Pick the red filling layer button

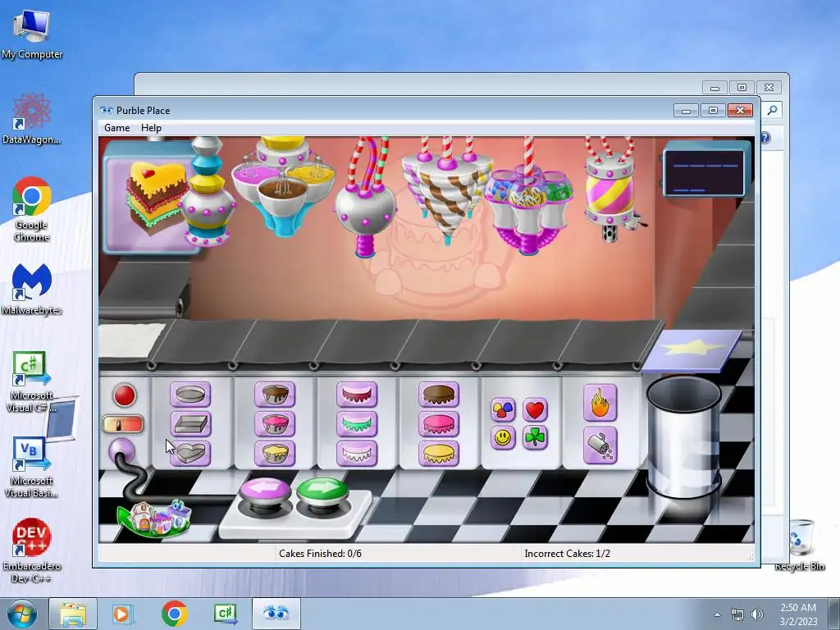tap(357, 395)
